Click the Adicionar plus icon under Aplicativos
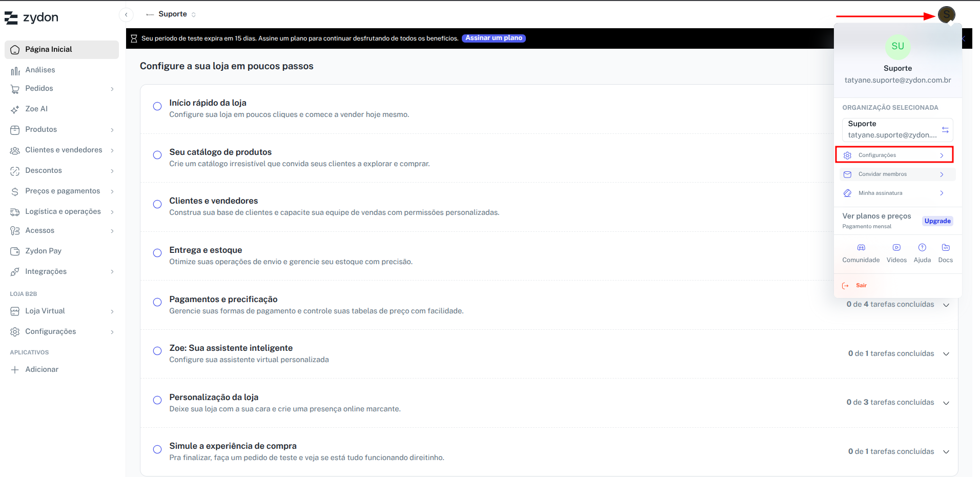980x477 pixels. [15, 370]
